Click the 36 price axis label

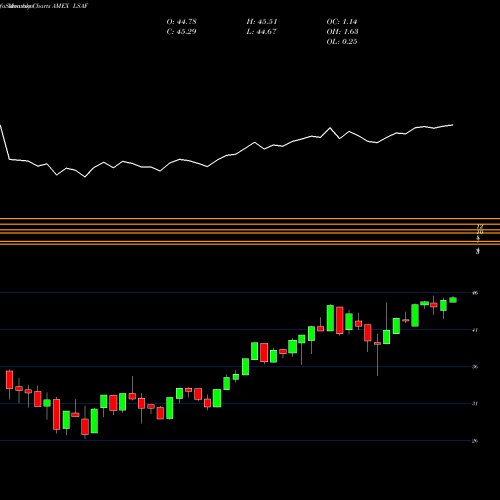[x=475, y=367]
